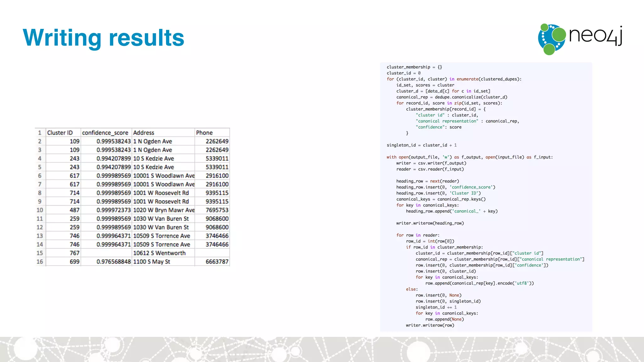Click the 'Address' column header cell
This screenshot has width=644, height=362.
163,133
